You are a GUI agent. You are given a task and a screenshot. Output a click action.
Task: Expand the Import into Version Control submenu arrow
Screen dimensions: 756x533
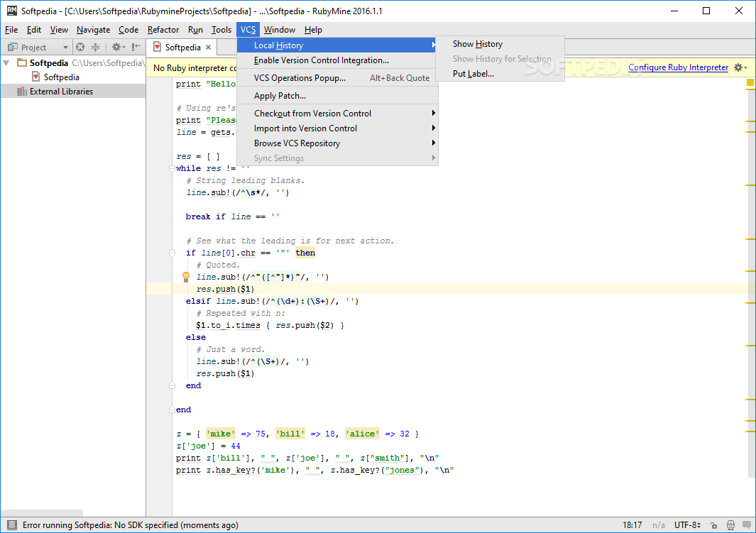434,128
